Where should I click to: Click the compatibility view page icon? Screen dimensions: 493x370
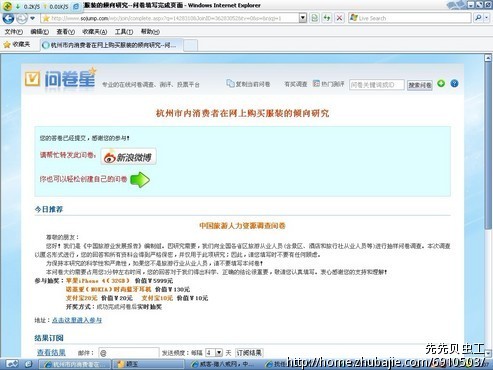coord(314,18)
